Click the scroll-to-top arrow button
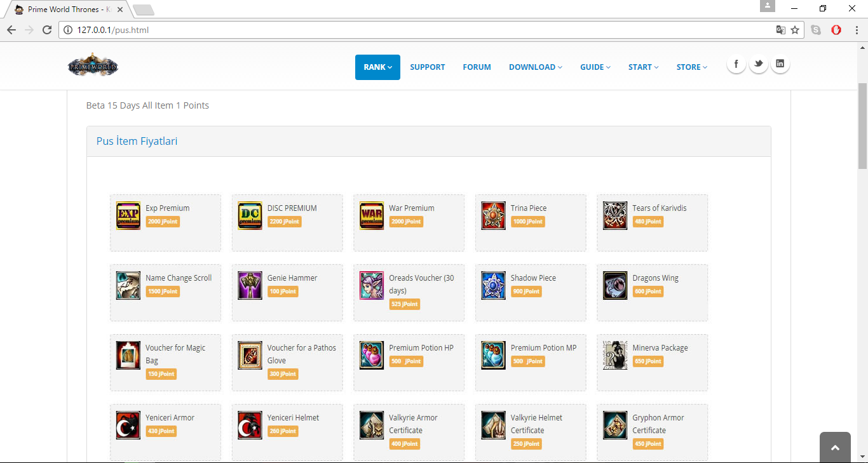 click(x=835, y=448)
